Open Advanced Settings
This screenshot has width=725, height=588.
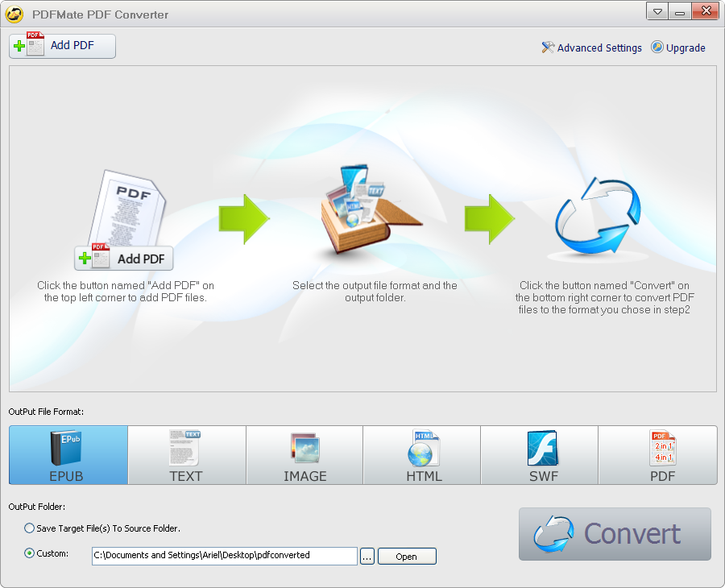(x=592, y=48)
